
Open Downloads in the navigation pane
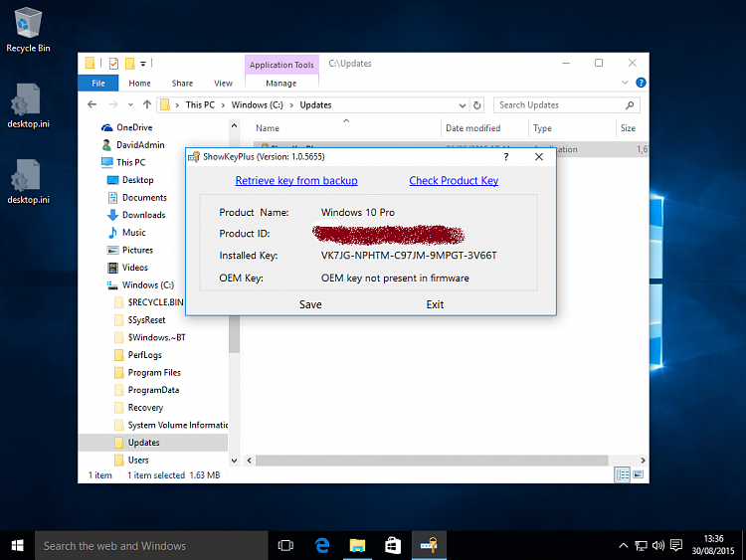click(x=136, y=215)
